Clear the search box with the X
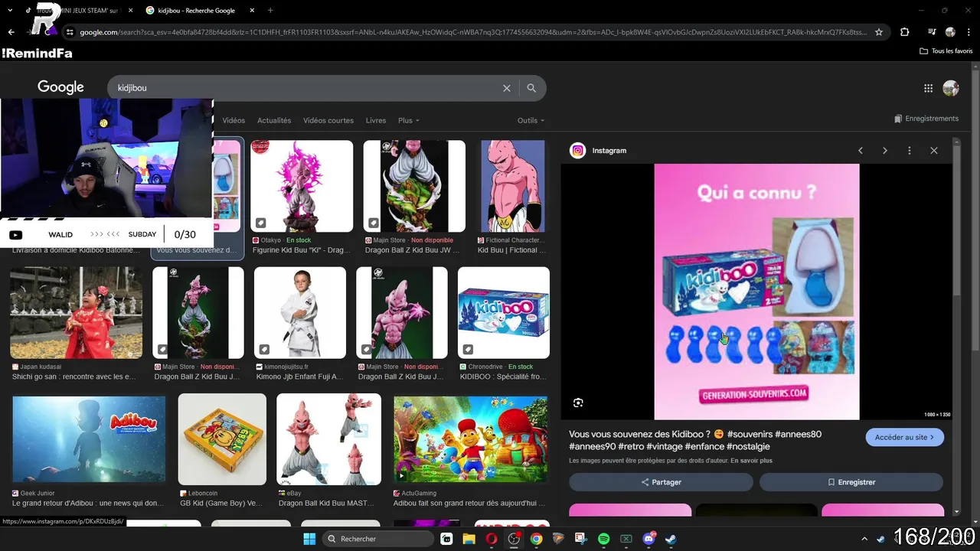 tap(506, 88)
